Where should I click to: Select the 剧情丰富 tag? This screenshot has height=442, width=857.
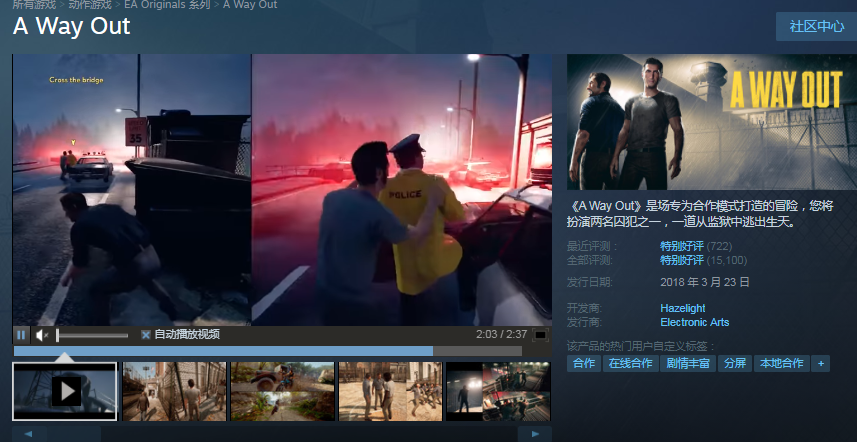688,363
